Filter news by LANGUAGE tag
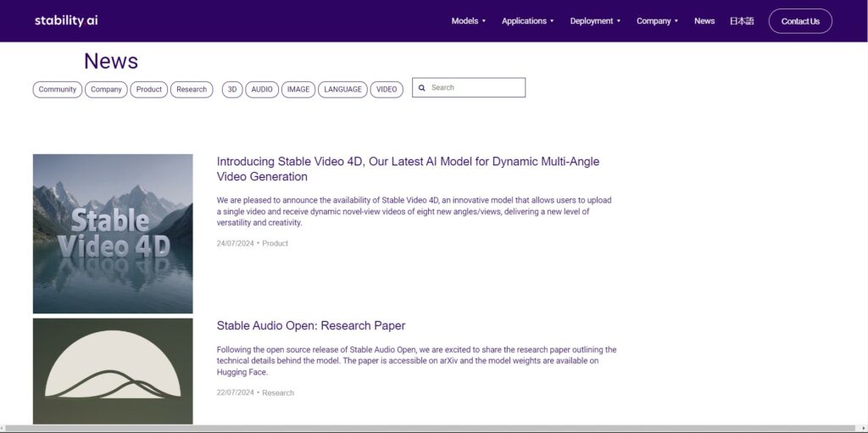This screenshot has height=433, width=868. click(342, 89)
